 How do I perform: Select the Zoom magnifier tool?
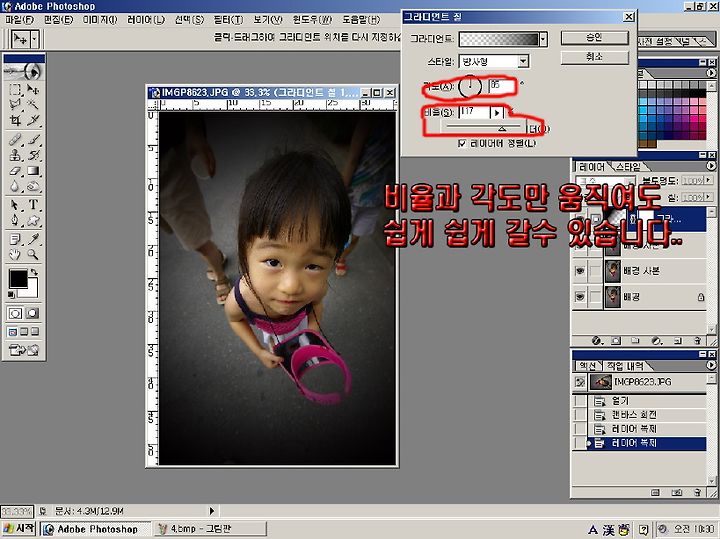click(x=33, y=254)
